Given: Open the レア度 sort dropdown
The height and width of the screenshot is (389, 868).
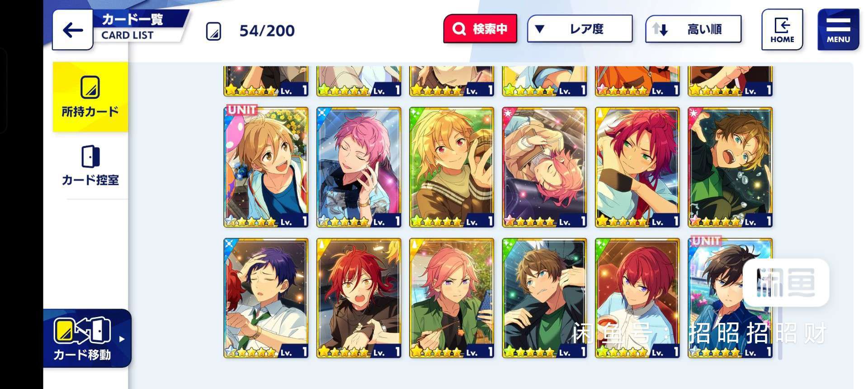Looking at the screenshot, I should click(x=580, y=29).
